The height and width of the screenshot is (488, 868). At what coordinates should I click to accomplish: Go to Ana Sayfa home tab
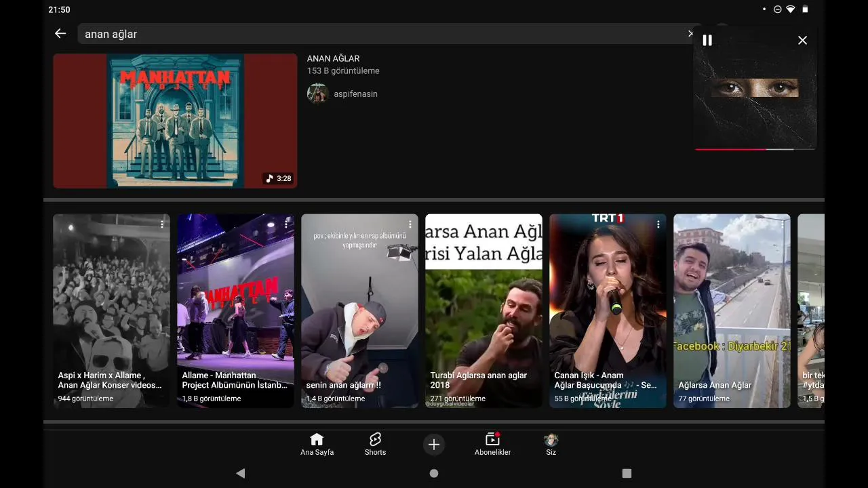coord(317,445)
